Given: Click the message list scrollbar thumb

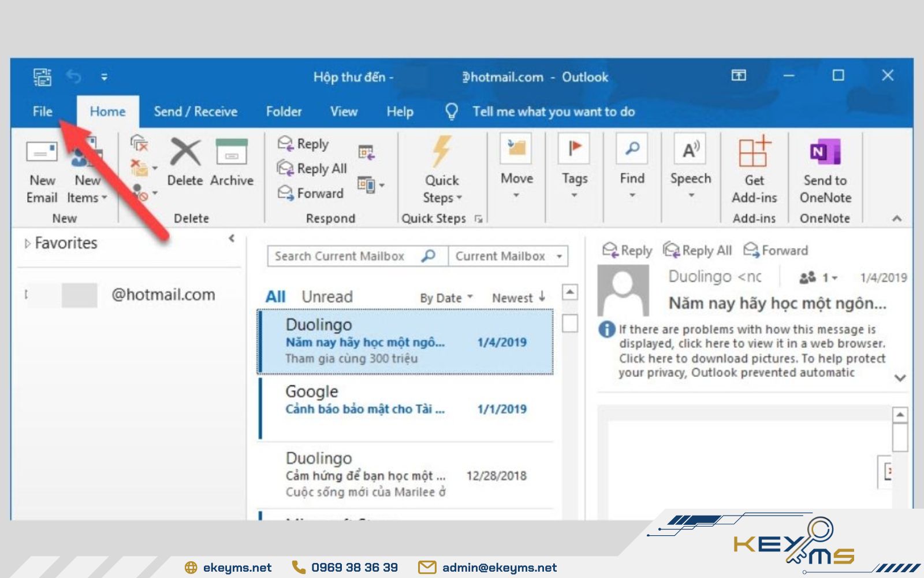Looking at the screenshot, I should coord(570,323).
